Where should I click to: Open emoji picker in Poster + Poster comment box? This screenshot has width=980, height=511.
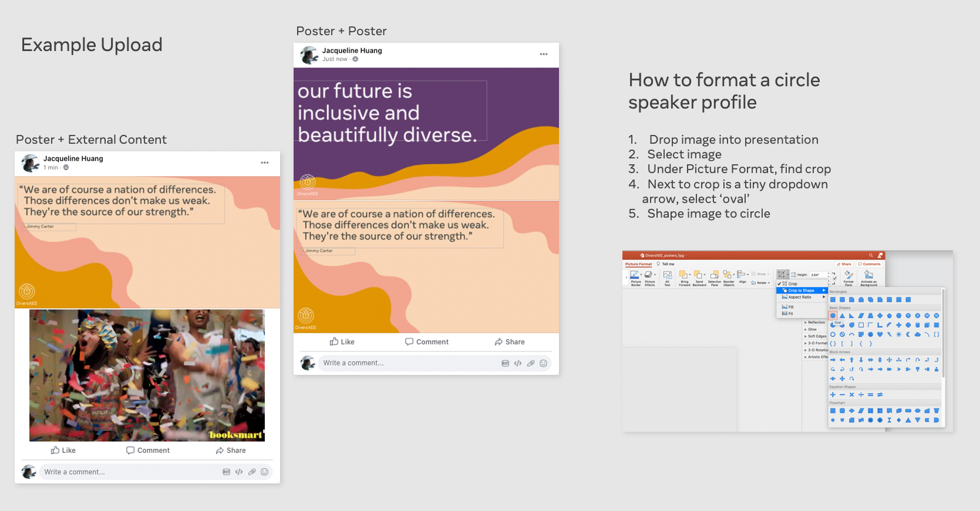point(544,364)
